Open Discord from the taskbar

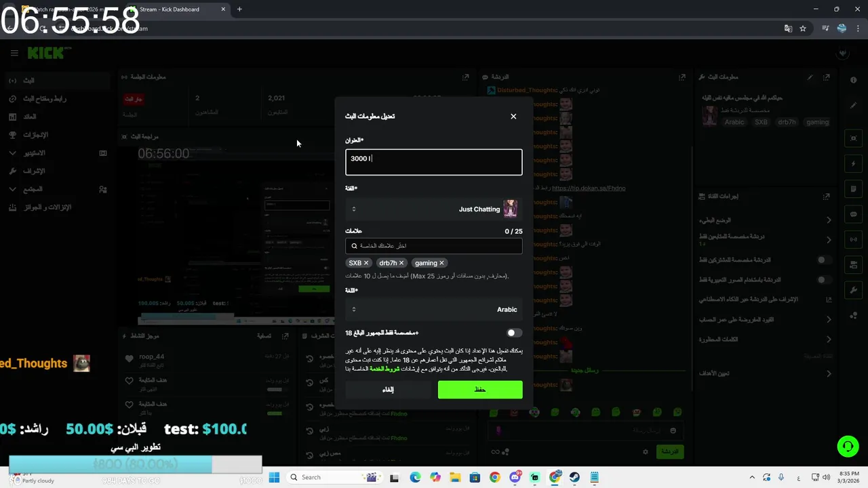tap(515, 477)
